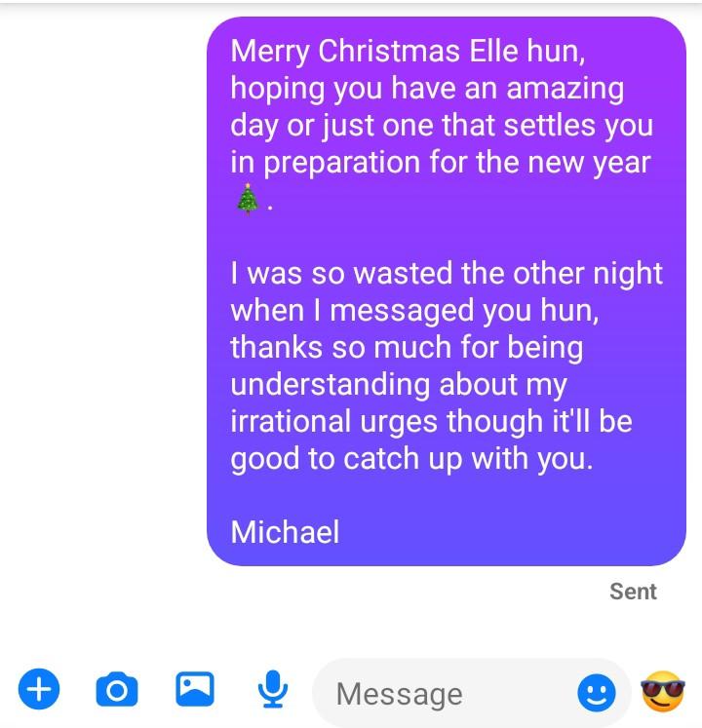
Task: Tap the Christmas tree emoji in the message
Action: 248,199
